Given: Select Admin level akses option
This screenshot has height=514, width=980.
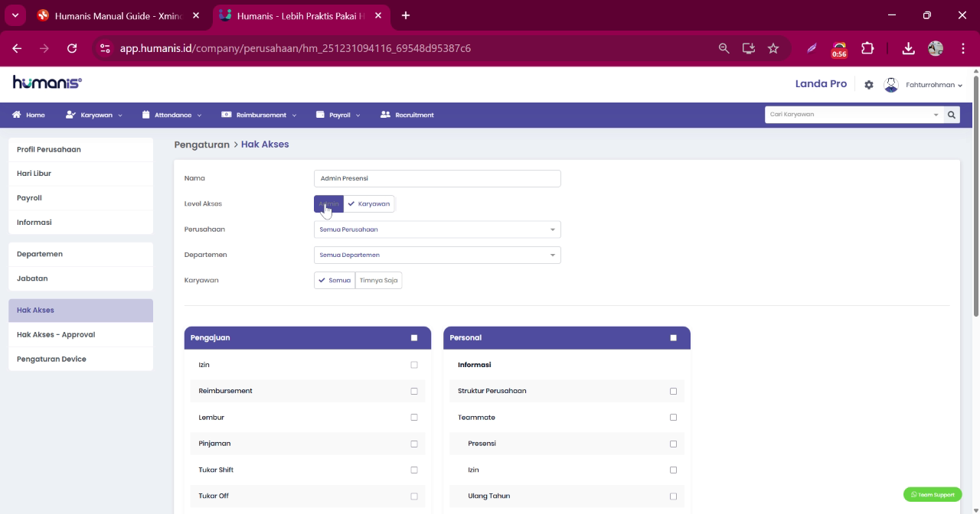Looking at the screenshot, I should tap(328, 204).
